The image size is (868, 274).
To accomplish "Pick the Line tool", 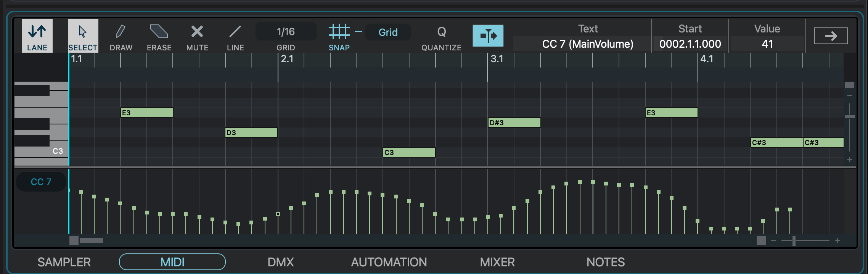I will pyautogui.click(x=235, y=36).
